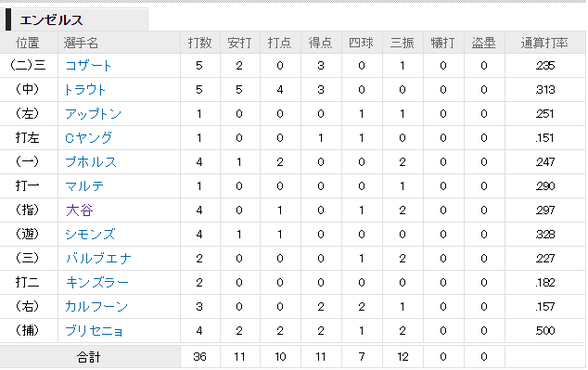This screenshot has height=370, width=588.
Task: Select シモンズ player link
Action: pos(90,234)
